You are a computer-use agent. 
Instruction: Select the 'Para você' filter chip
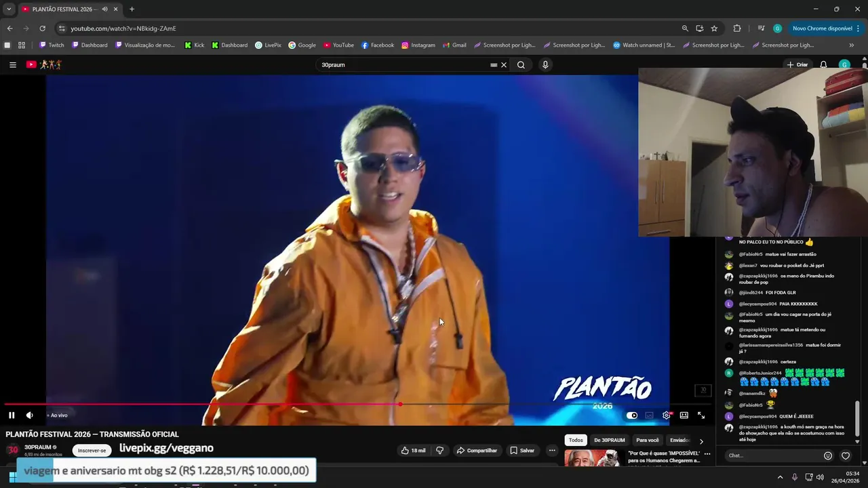(x=648, y=441)
